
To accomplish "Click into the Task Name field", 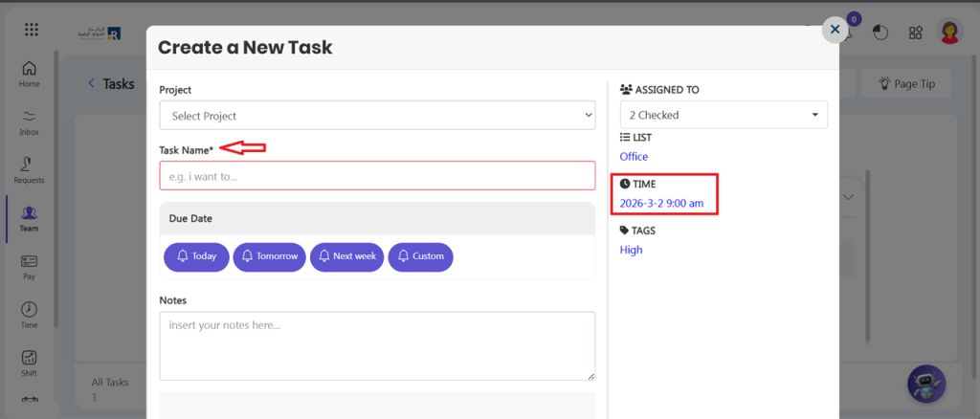I will (377, 176).
